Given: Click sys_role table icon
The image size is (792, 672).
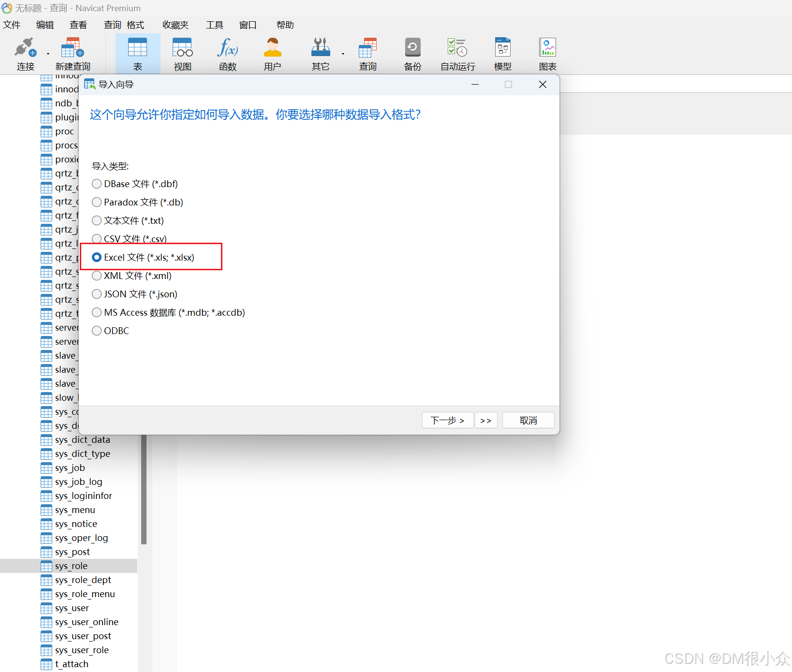Looking at the screenshot, I should (x=46, y=567).
